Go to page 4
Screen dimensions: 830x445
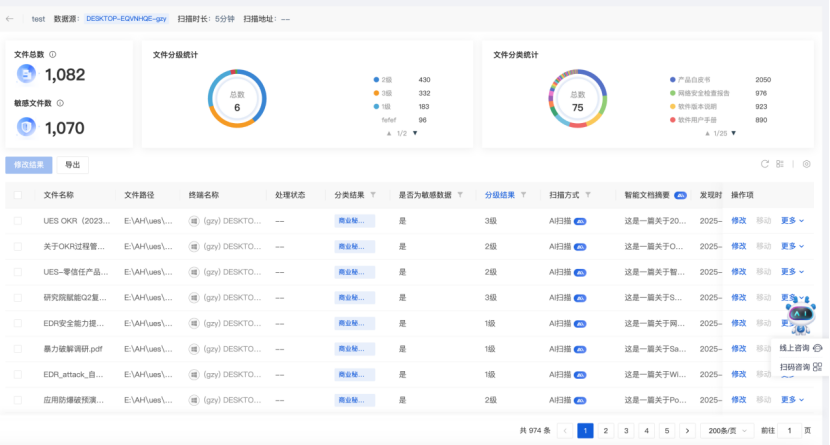[x=646, y=431]
